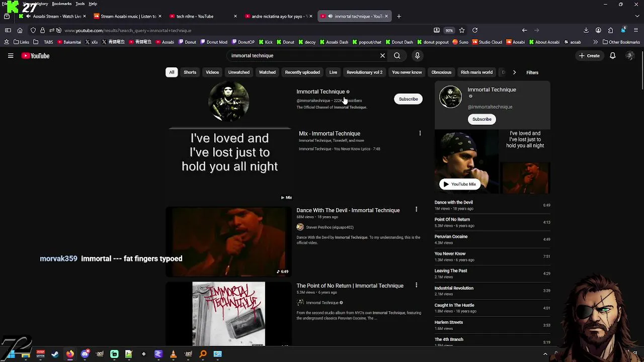Click the Create button
The image size is (644, 362).
(x=590, y=56)
